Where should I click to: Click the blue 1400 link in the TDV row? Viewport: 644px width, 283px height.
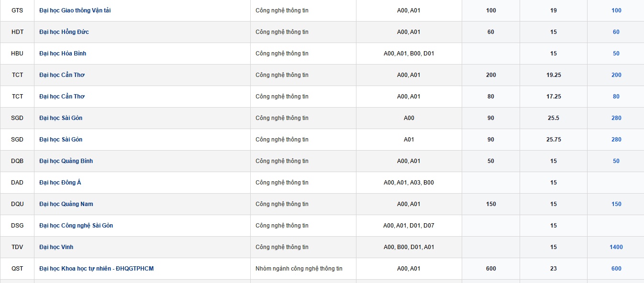(616, 247)
